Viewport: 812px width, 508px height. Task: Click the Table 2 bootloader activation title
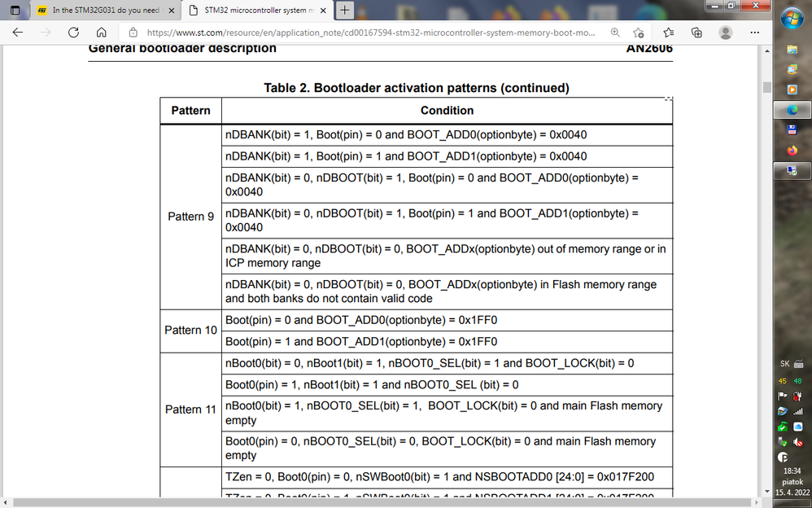pos(417,88)
